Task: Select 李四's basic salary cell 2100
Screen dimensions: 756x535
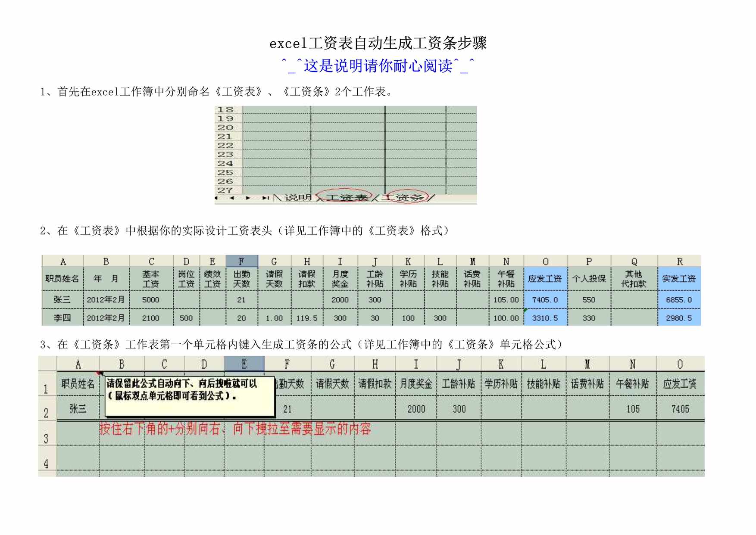Action: pos(151,318)
